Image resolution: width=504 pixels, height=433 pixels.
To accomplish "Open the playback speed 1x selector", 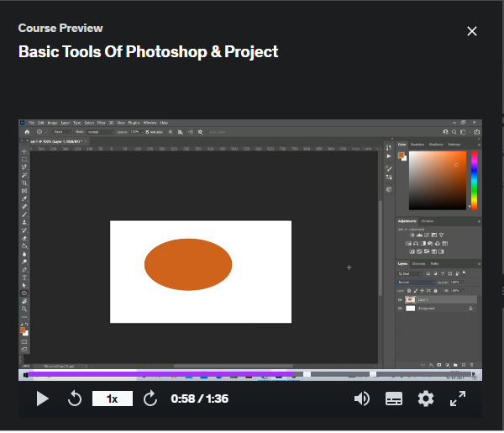I will click(113, 399).
